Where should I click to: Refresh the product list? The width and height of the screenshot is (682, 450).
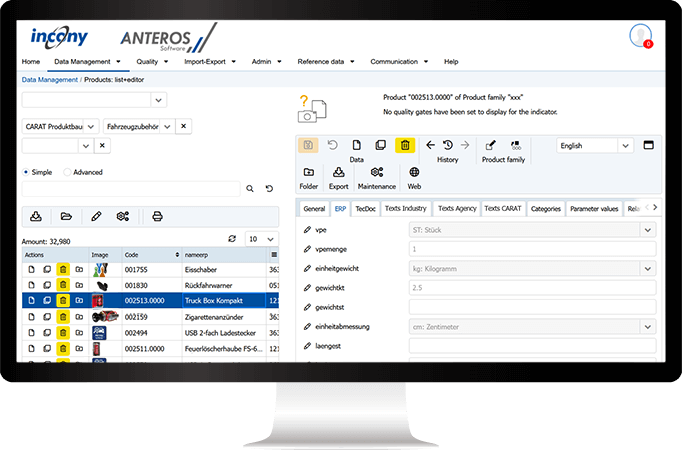(232, 239)
